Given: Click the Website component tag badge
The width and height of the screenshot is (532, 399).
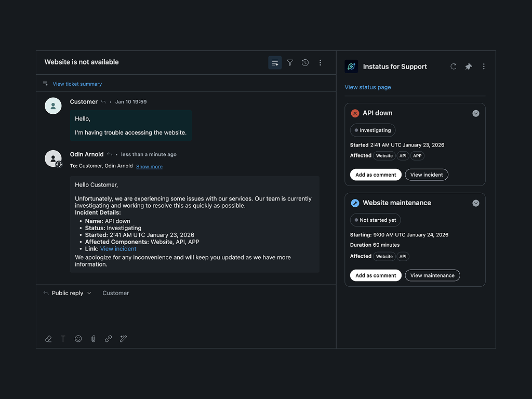Looking at the screenshot, I should tap(384, 155).
